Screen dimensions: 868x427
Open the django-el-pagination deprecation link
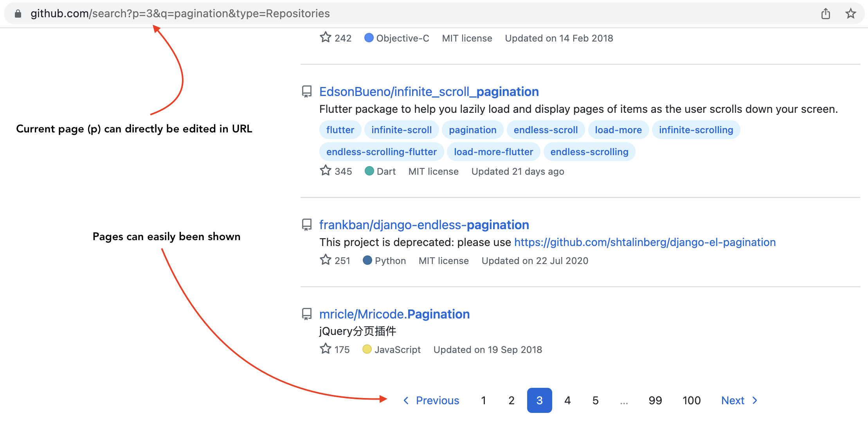click(644, 242)
